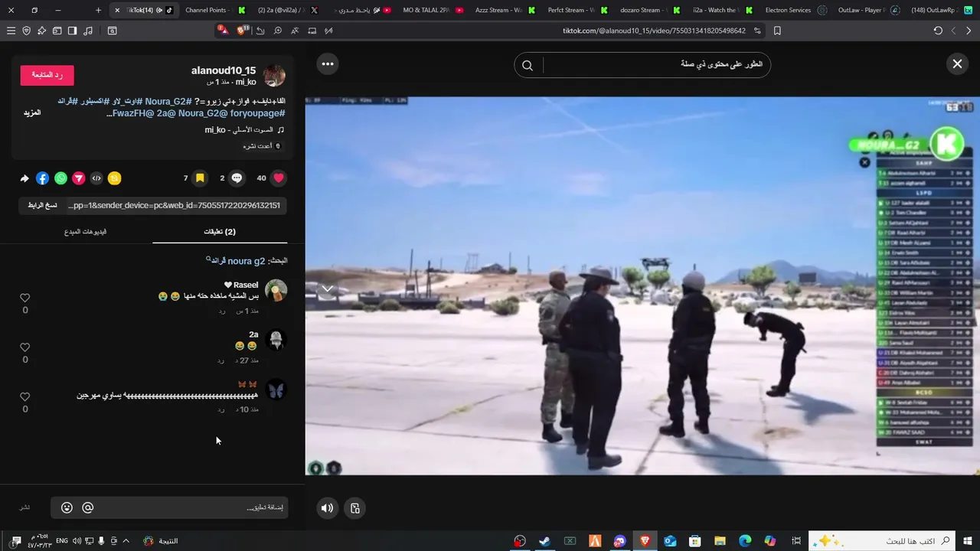Click the TikTok video player area

click(x=642, y=285)
